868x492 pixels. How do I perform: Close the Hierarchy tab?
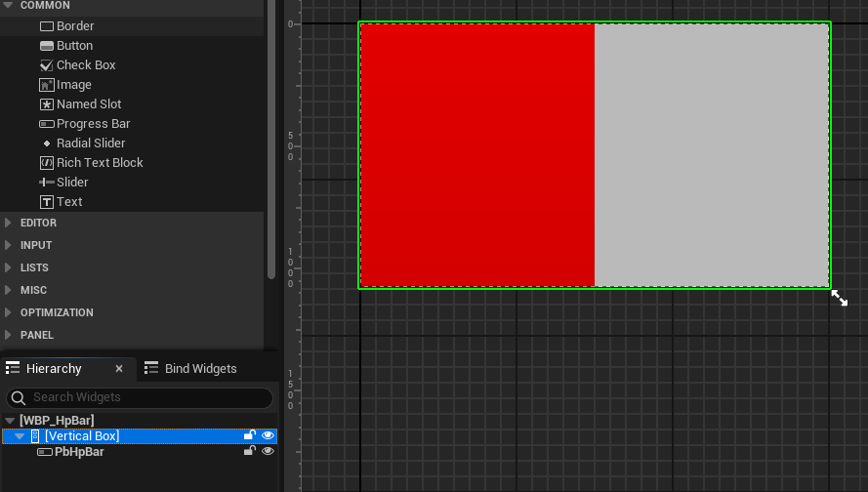pos(119,368)
